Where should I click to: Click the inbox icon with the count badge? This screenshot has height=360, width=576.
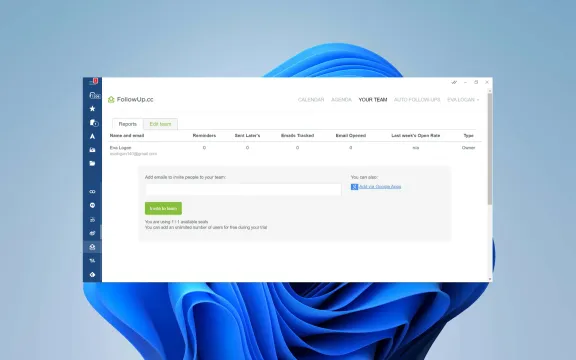[x=94, y=96]
